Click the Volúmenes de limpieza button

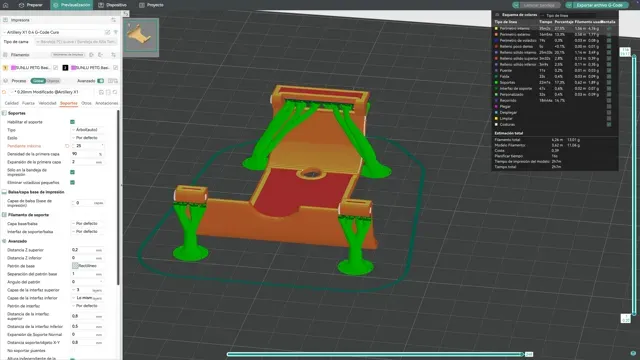tap(68, 55)
